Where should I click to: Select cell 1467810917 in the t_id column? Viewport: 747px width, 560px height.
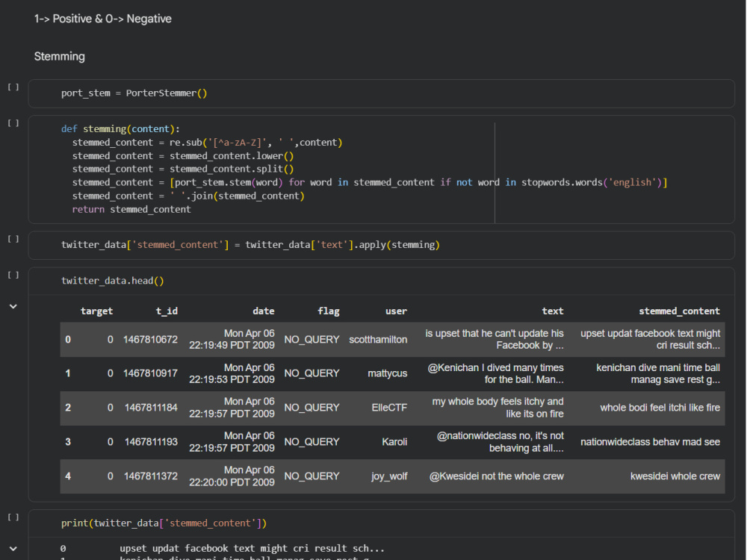(151, 373)
